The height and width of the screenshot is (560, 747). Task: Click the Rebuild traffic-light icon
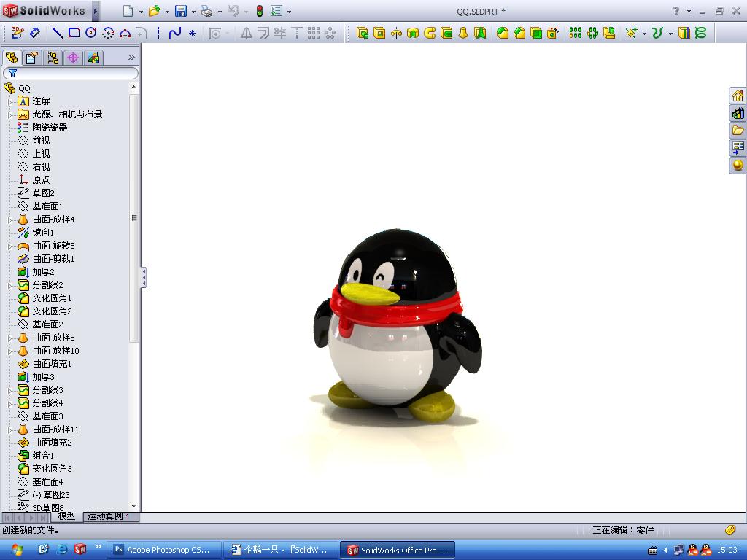260,11
